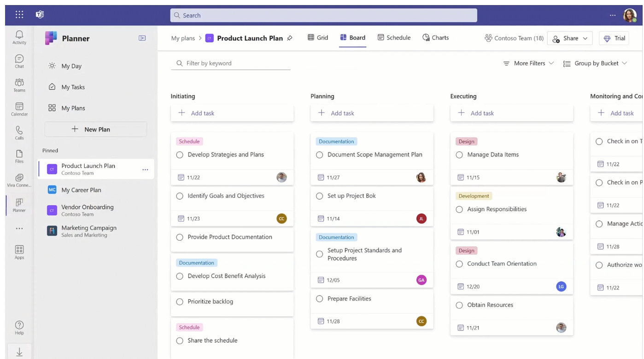
Task: Switch to the Charts view tab
Action: click(x=436, y=38)
